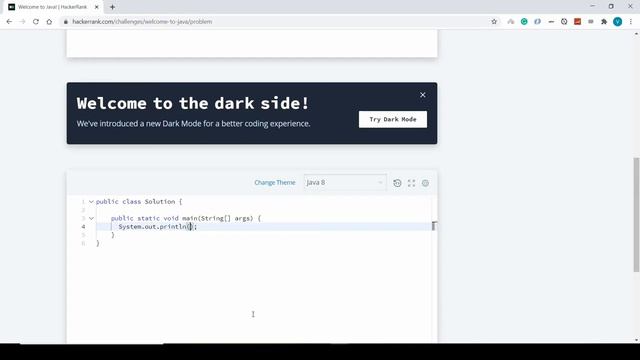The image size is (640, 360).
Task: Enter fullscreen editor mode icon
Action: [x=411, y=183]
